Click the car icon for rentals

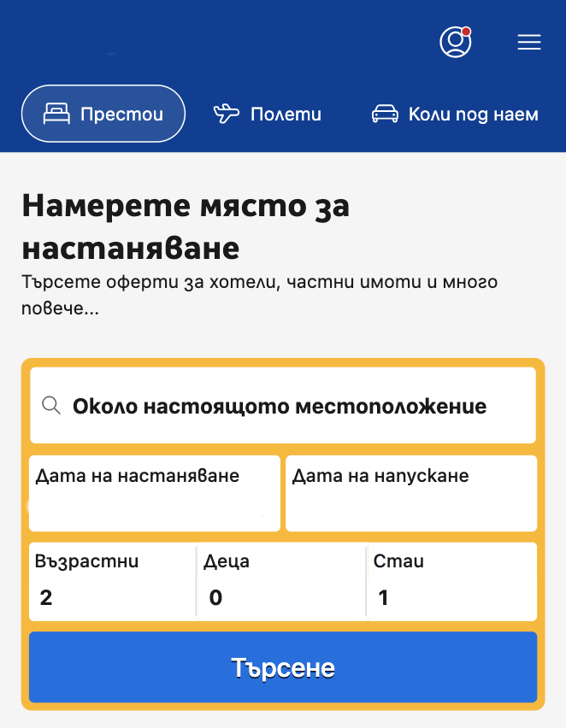pyautogui.click(x=385, y=114)
